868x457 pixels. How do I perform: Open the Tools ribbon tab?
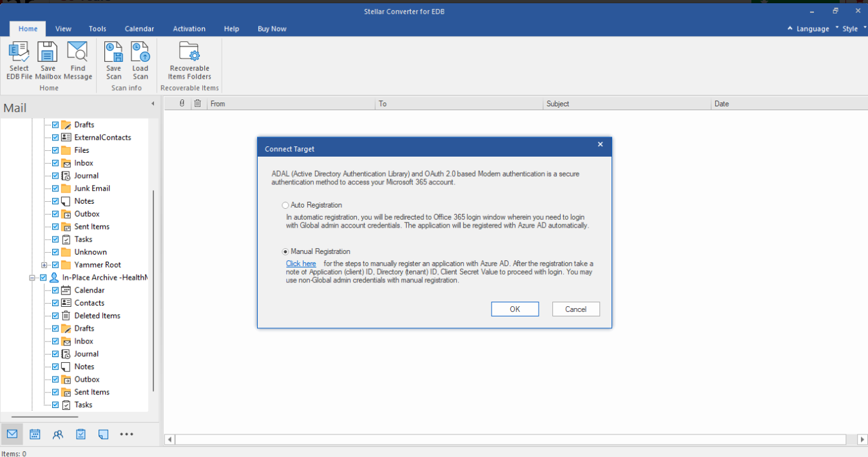(x=97, y=29)
